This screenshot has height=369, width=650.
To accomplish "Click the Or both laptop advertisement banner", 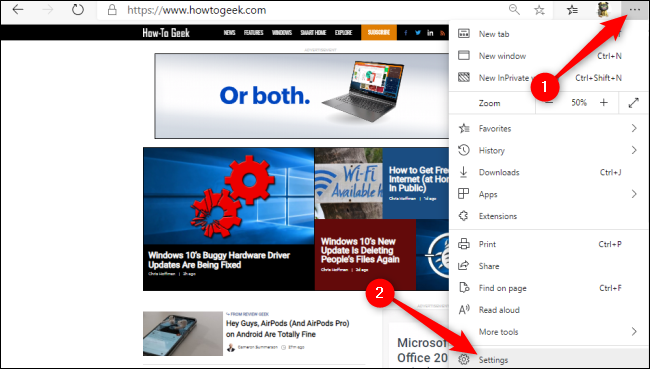I will tap(302, 96).
